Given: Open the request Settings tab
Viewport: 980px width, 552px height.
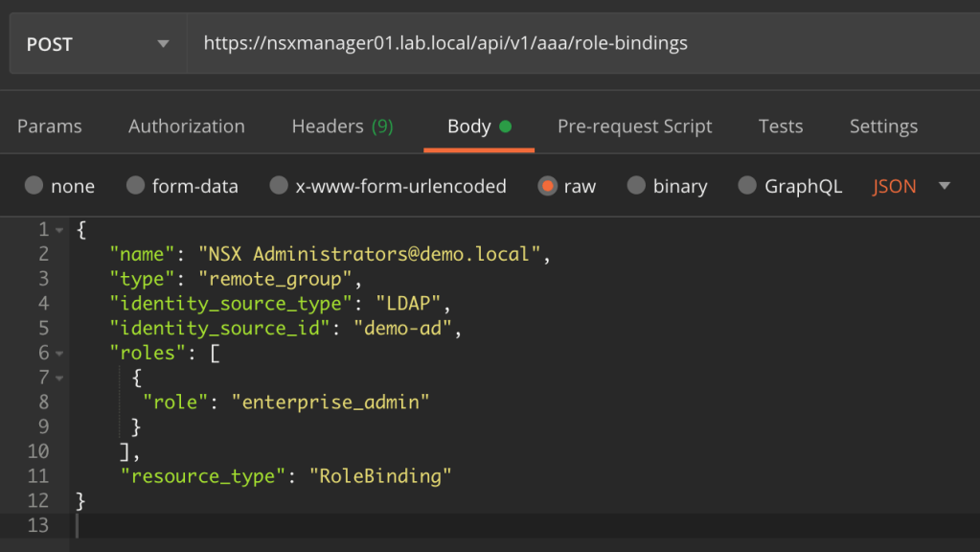Looking at the screenshot, I should [882, 126].
